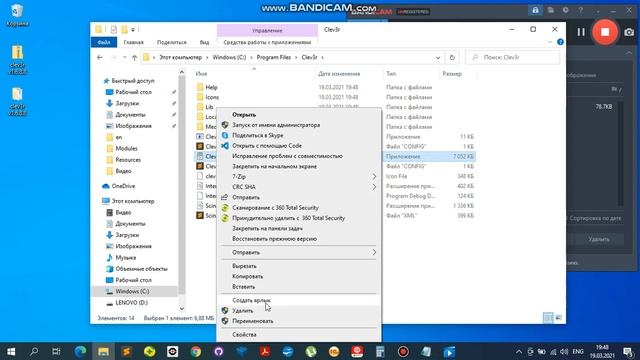The image size is (640, 360).
Task: Click Bandicam taskbar record icon
Action: pos(403,351)
